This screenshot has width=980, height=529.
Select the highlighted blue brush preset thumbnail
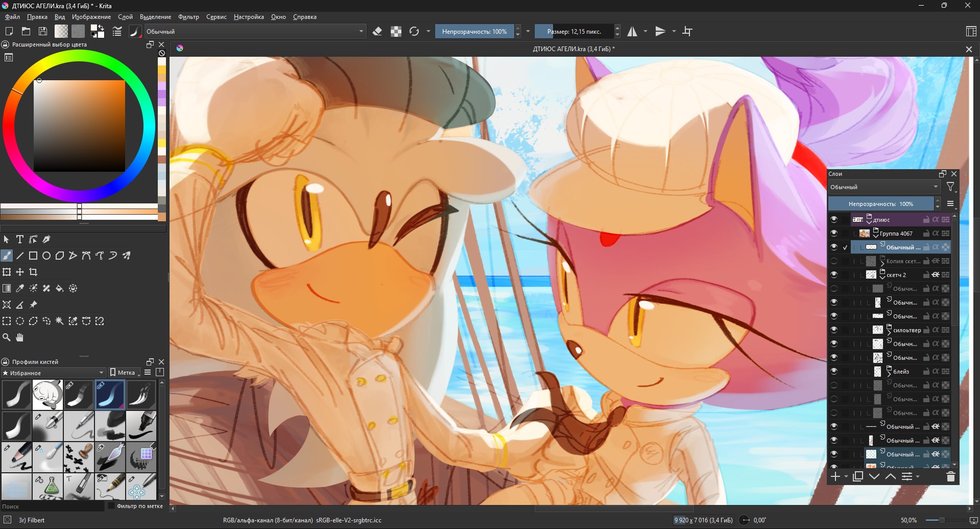click(x=110, y=395)
